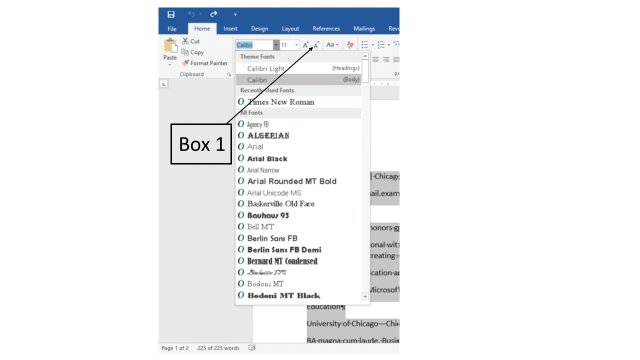The height and width of the screenshot is (360, 640).
Task: Click the Bullets list icon
Action: pos(365,45)
